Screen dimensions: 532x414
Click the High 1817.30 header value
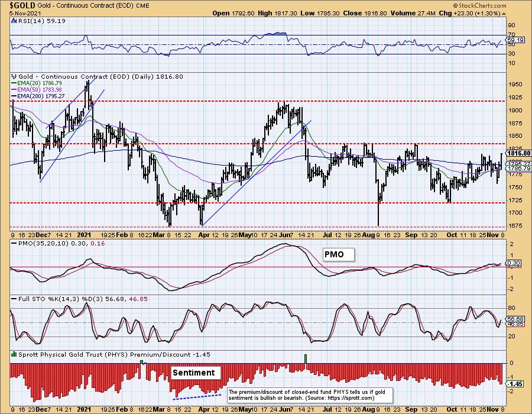coord(277,13)
